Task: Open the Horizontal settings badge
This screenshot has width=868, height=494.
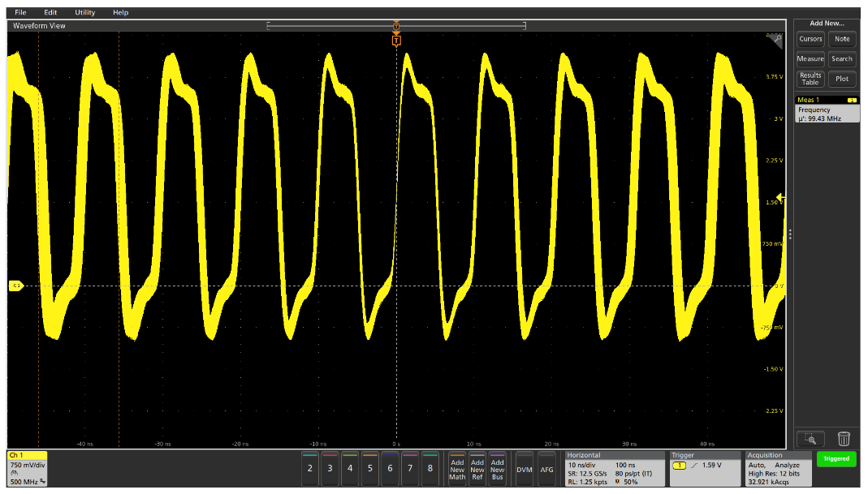Action: point(613,469)
